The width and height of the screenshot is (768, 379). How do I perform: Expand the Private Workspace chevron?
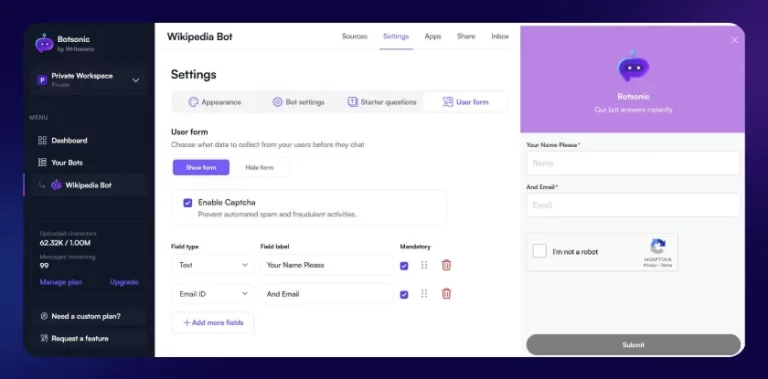click(x=136, y=80)
